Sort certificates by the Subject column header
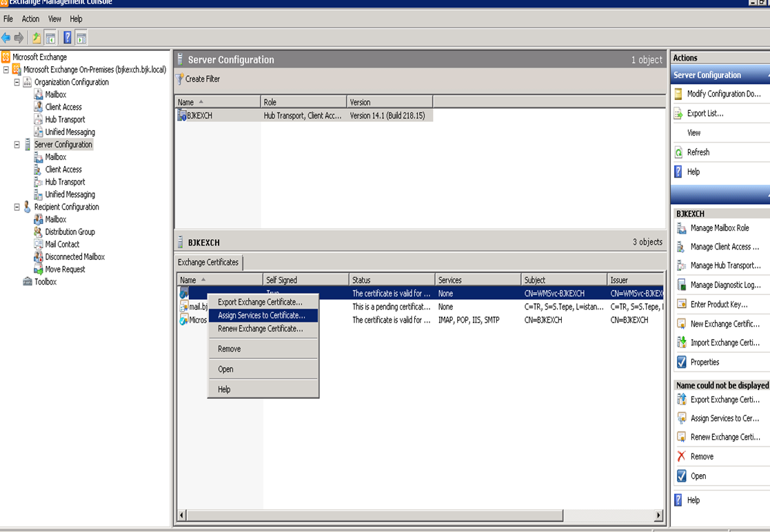 (564, 280)
